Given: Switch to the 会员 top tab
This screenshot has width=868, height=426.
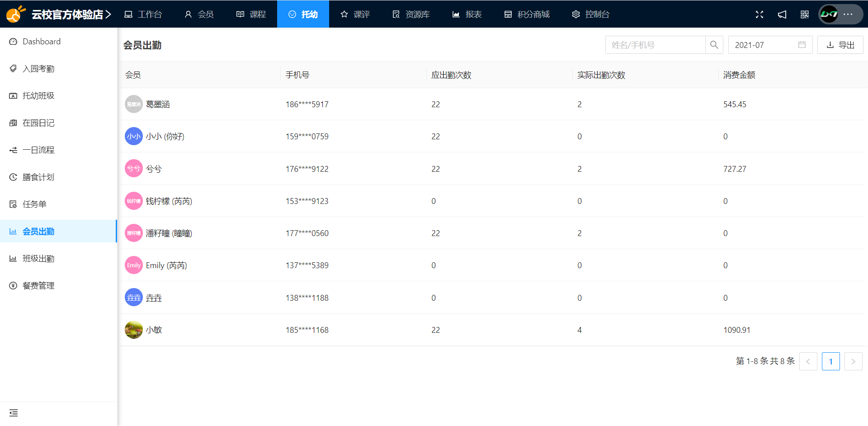Looking at the screenshot, I should click(199, 14).
